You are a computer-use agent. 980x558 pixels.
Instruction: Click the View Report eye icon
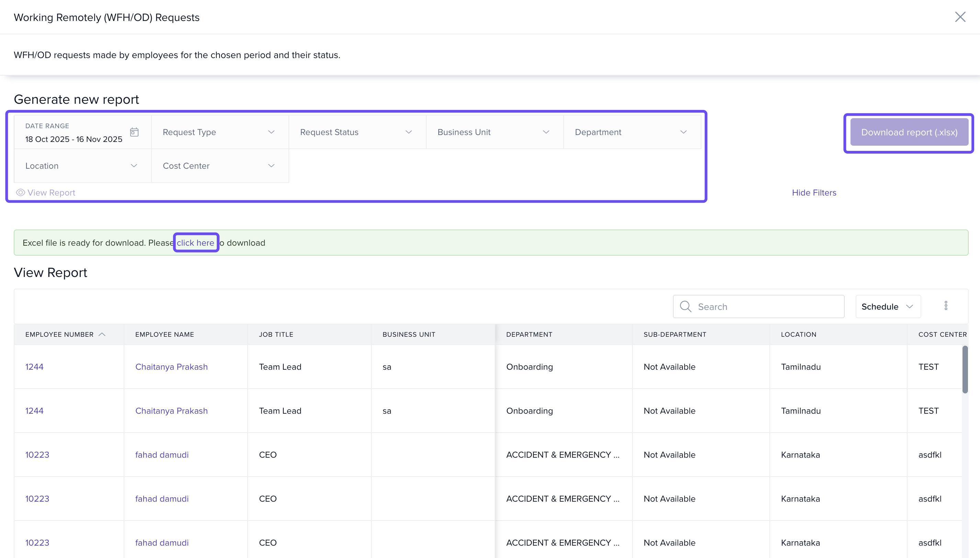[x=21, y=192]
